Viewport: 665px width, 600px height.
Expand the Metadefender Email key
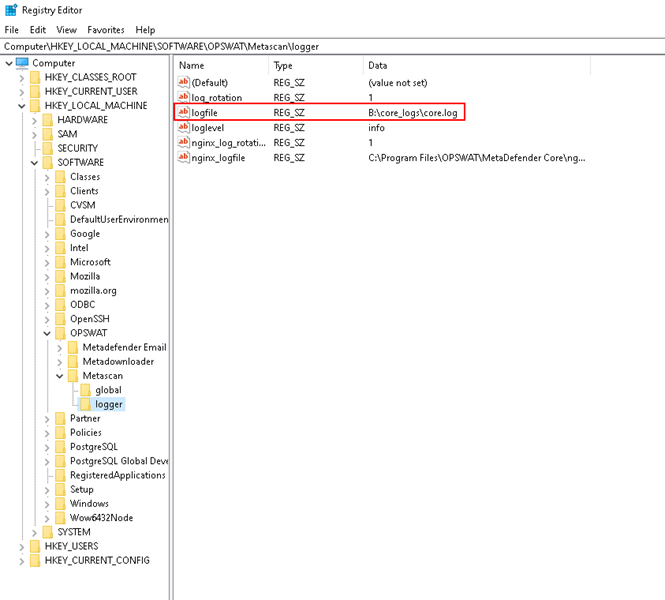[59, 348]
